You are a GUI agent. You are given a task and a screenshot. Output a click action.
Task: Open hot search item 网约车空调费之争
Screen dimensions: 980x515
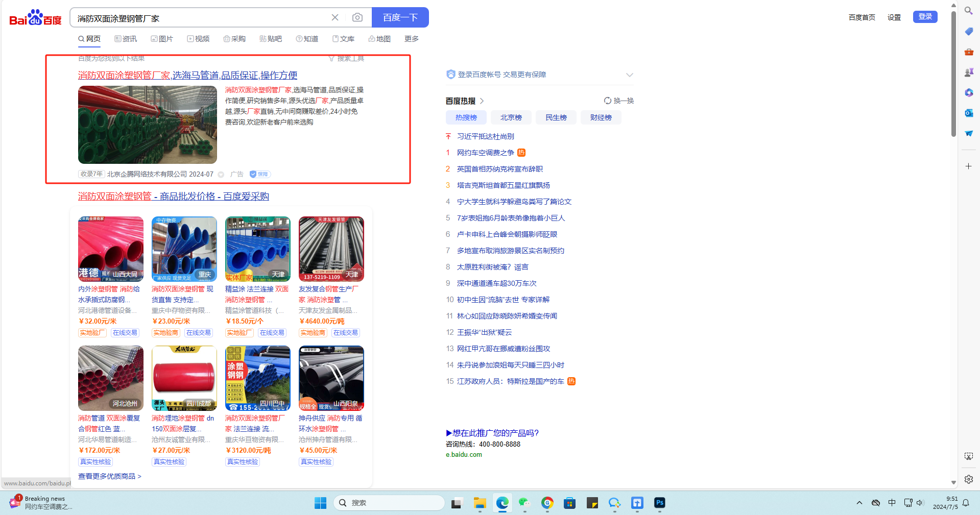click(x=486, y=153)
